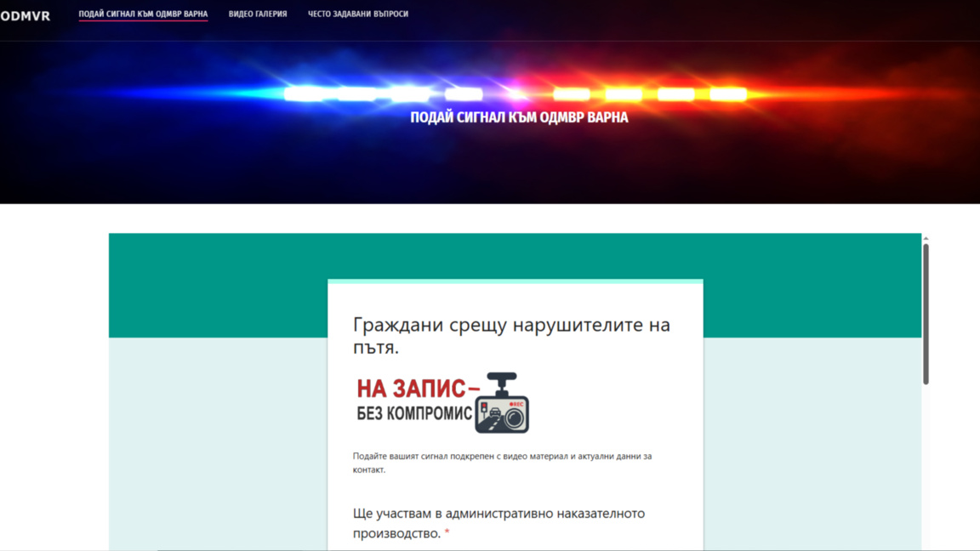Click the dashcam НА ЗАПИС logo image
This screenshot has height=551, width=980.
(x=442, y=402)
